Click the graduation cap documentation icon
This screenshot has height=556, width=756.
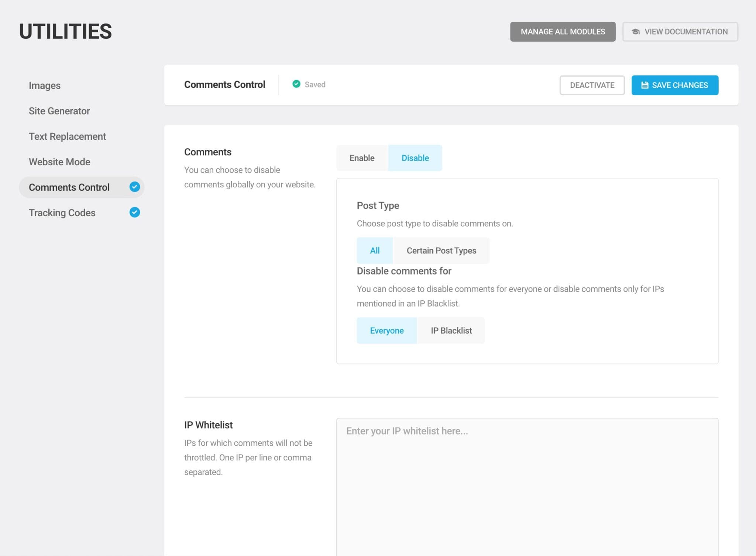[636, 32]
